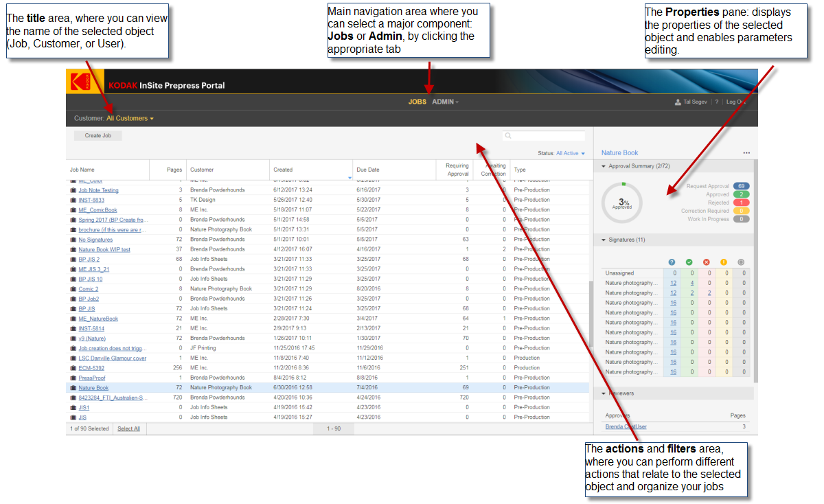
Task: Click the briefcase icon beside PressProof job
Action: tap(73, 378)
